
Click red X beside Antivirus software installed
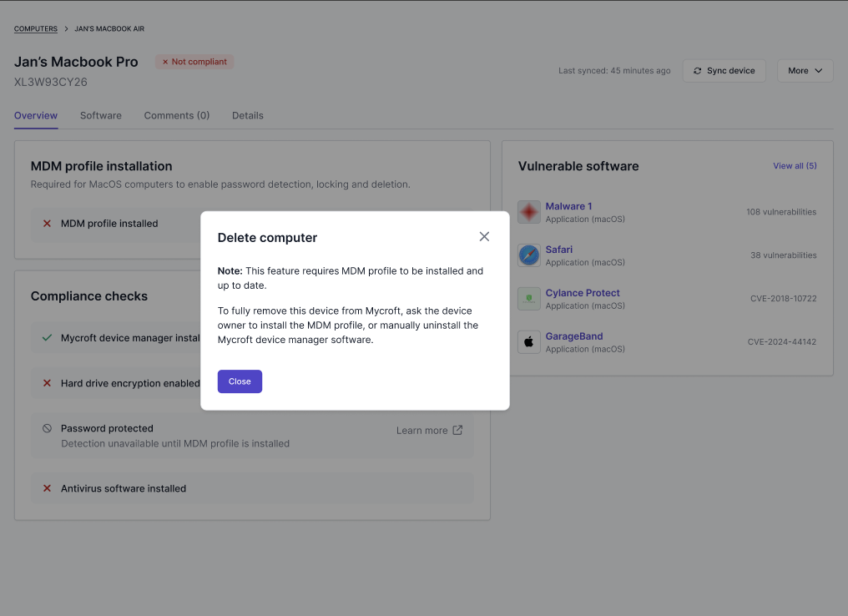click(x=47, y=488)
